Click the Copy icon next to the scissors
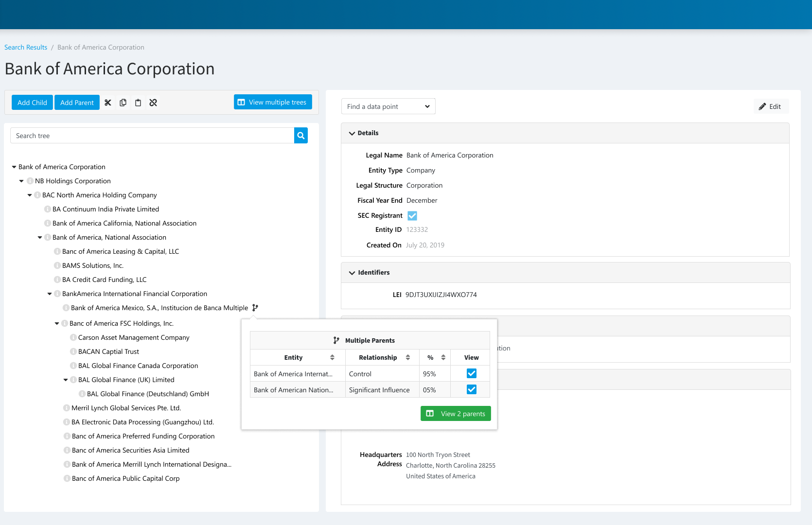The image size is (812, 525). pos(123,103)
